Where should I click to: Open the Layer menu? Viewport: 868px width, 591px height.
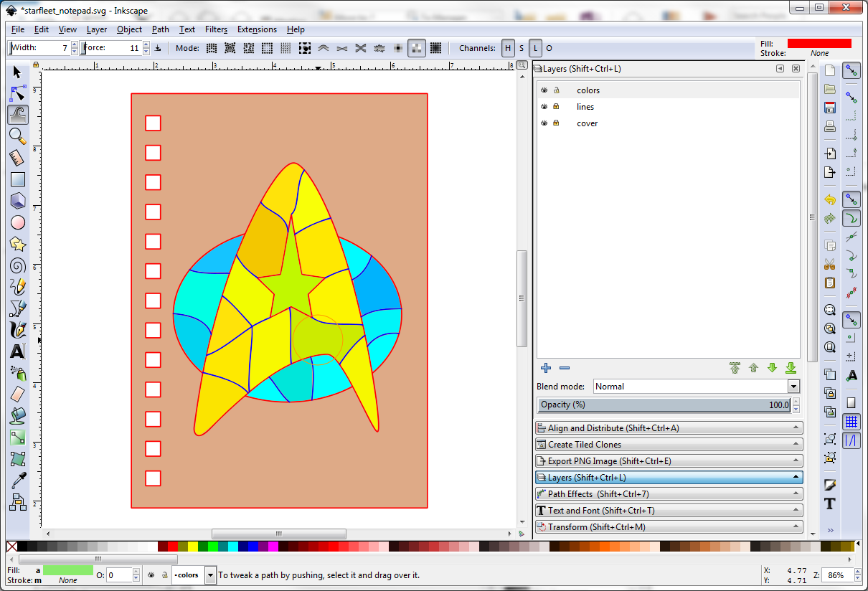coord(97,29)
